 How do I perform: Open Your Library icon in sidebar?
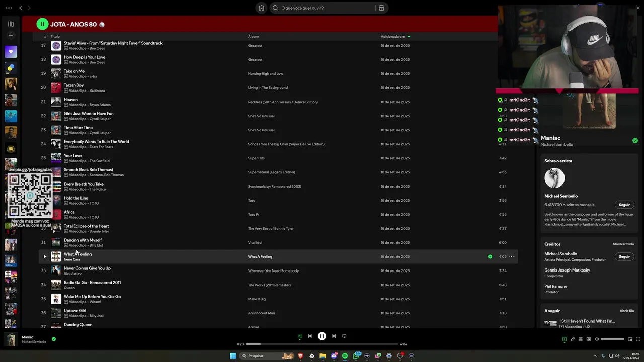tap(11, 24)
